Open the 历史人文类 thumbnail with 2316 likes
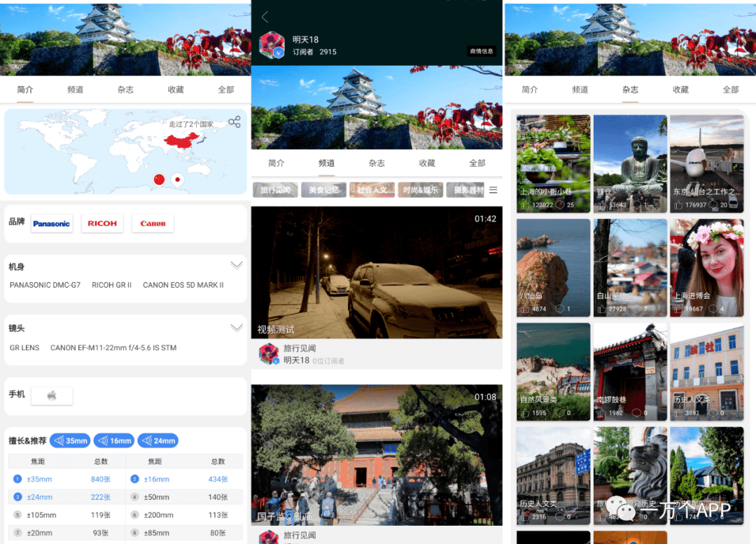The height and width of the screenshot is (544, 756). [554, 475]
